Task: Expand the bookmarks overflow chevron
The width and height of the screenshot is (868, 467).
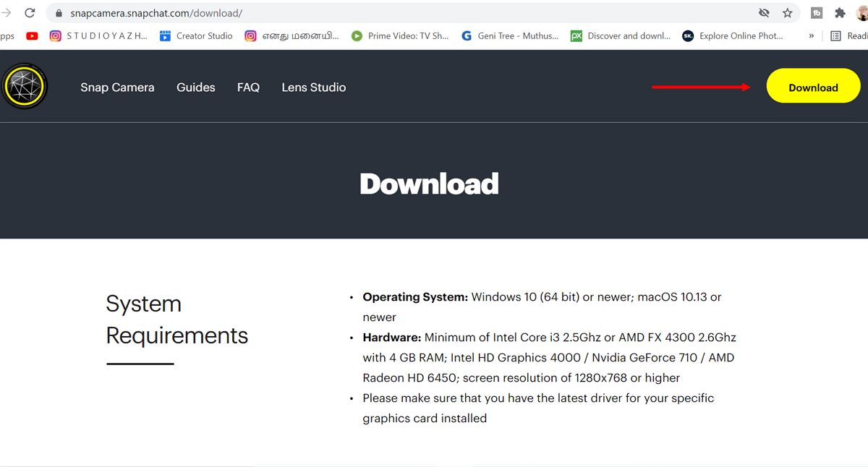Action: click(x=812, y=35)
